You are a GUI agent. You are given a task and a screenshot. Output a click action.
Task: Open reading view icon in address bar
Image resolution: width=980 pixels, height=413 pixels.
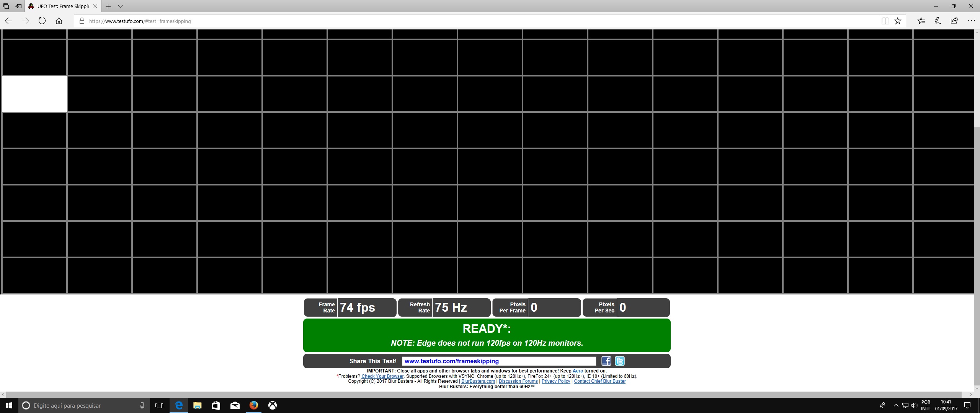(x=885, y=21)
